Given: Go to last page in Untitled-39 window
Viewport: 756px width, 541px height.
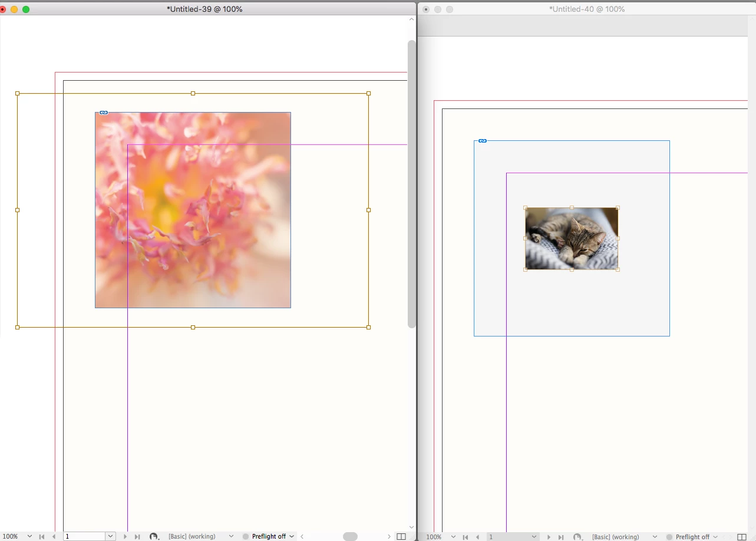Looking at the screenshot, I should [x=137, y=536].
